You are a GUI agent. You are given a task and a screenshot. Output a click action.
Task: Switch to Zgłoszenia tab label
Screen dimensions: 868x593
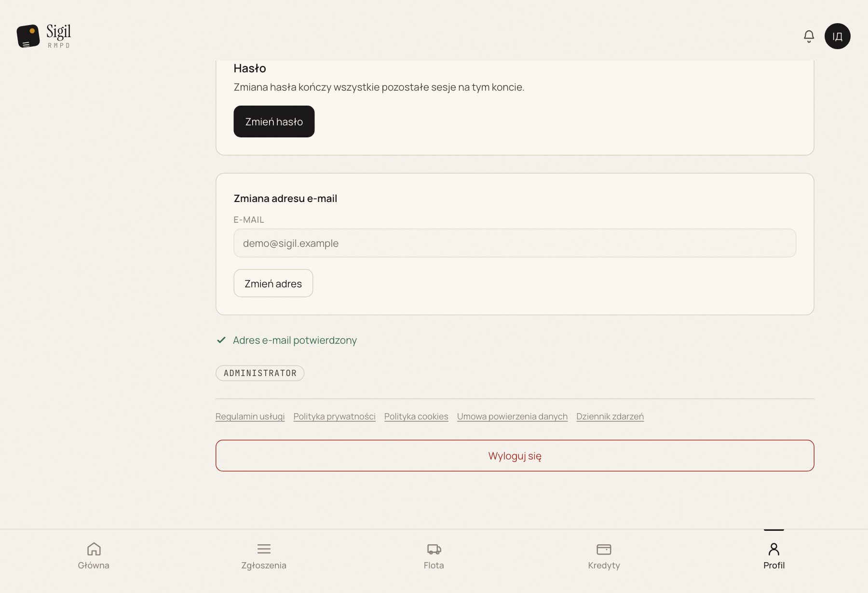264,565
